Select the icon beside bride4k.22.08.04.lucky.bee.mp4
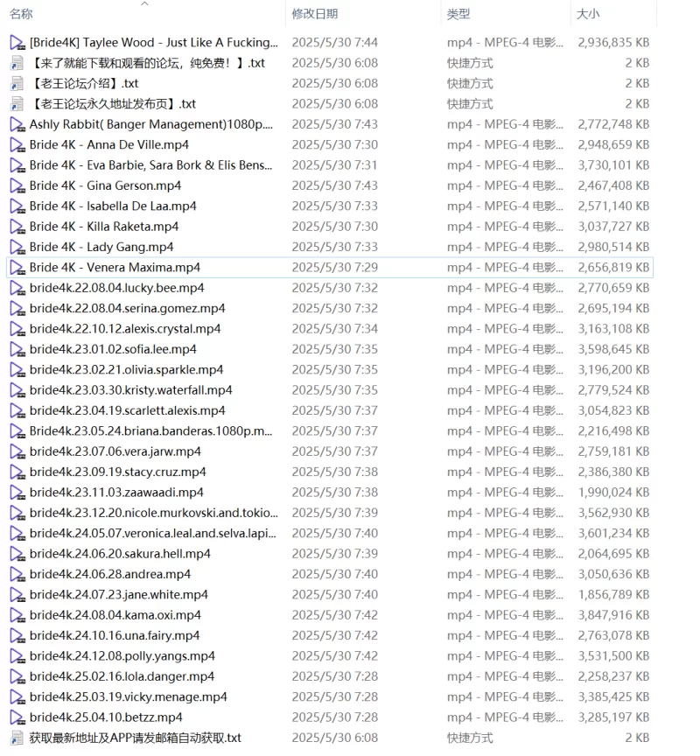 pyautogui.click(x=17, y=288)
